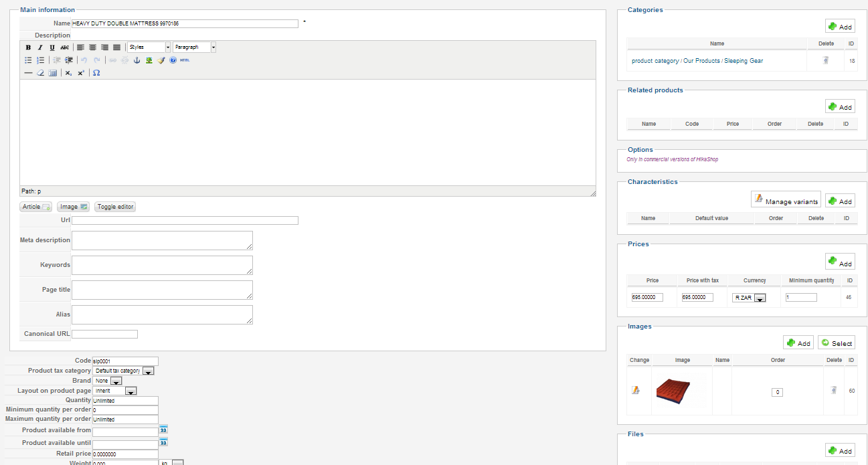Toggle unordered bullet list
The width and height of the screenshot is (868, 465).
[x=28, y=60]
